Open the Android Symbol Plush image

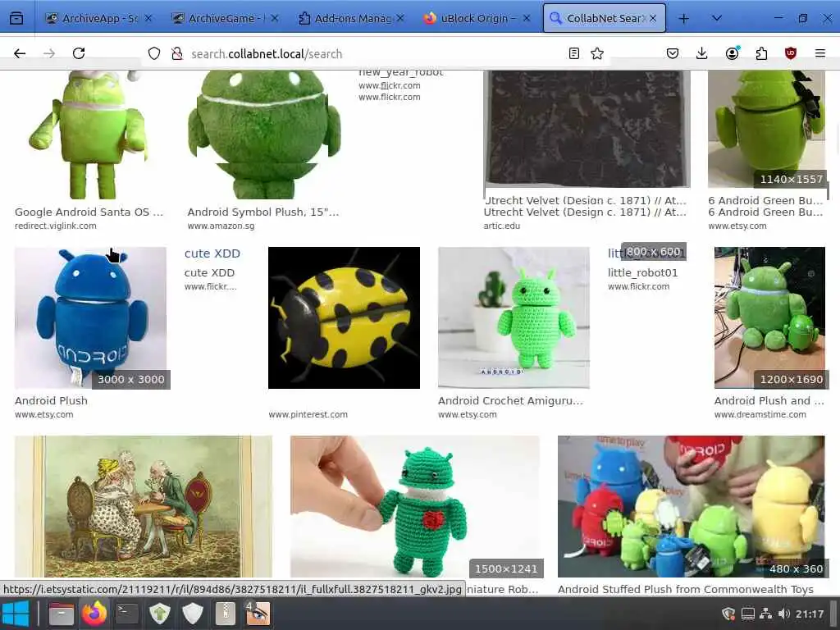tap(263, 135)
